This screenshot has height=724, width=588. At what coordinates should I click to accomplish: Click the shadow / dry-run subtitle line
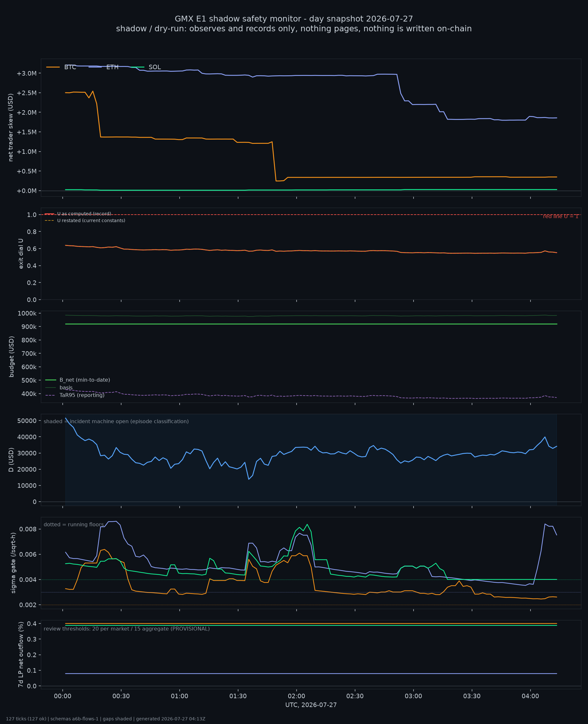click(294, 29)
